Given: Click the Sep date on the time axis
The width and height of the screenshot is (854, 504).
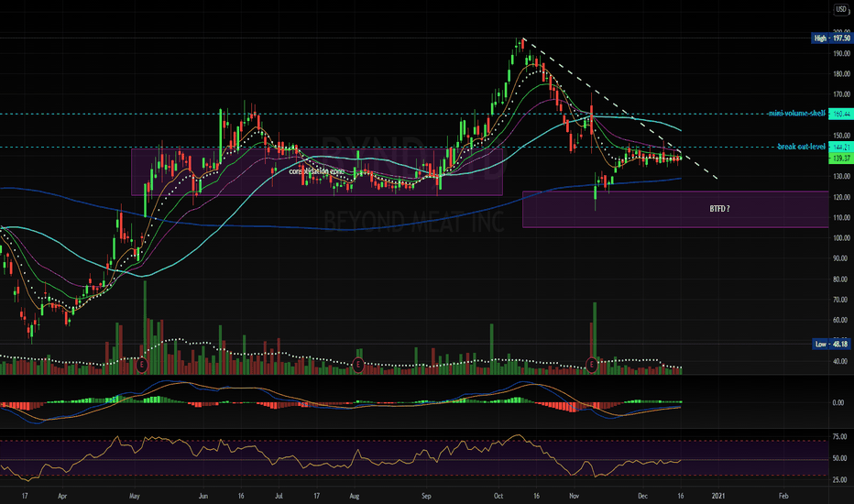Looking at the screenshot, I should coord(426,496).
